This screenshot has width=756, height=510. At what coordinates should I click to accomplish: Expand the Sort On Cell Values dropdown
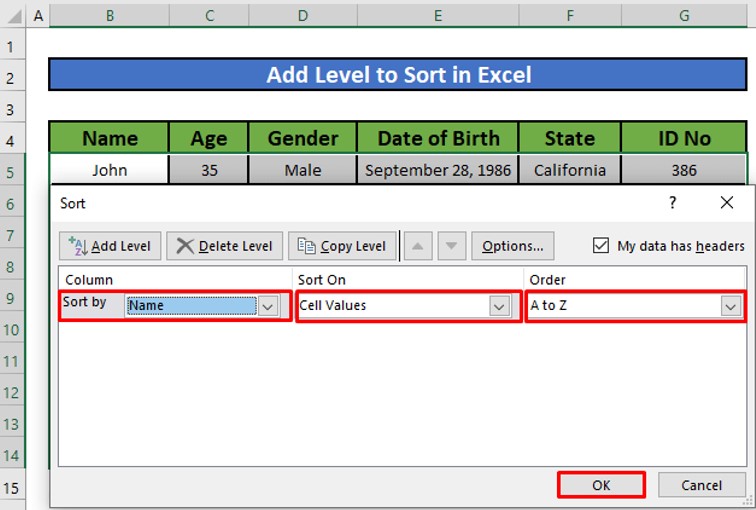click(x=499, y=306)
